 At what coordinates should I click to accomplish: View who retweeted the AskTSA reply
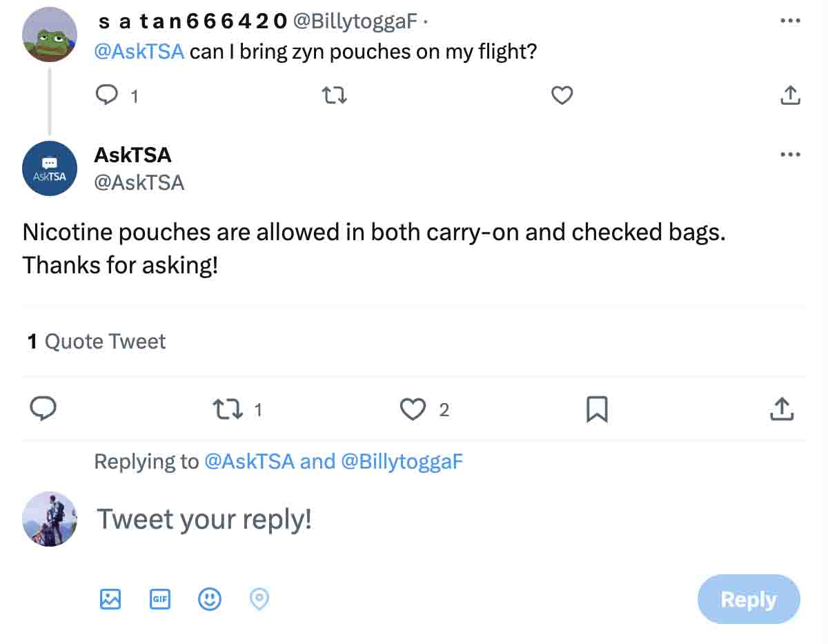tap(228, 409)
